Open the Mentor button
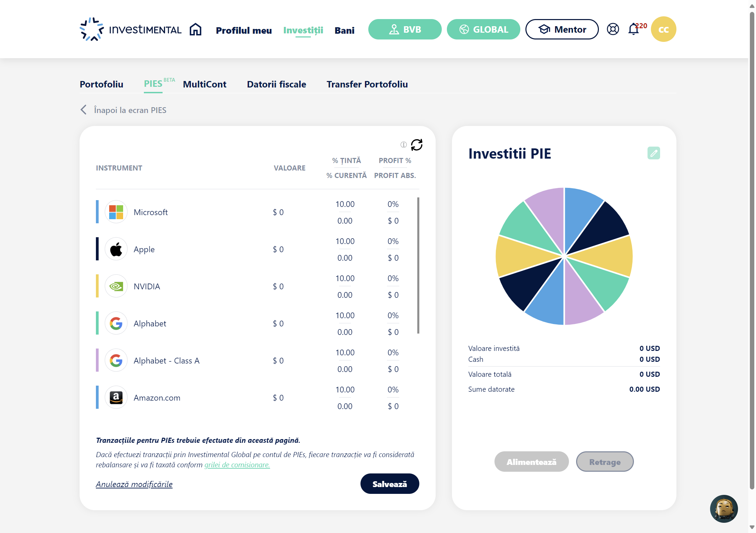Image resolution: width=756 pixels, height=533 pixels. (x=562, y=29)
